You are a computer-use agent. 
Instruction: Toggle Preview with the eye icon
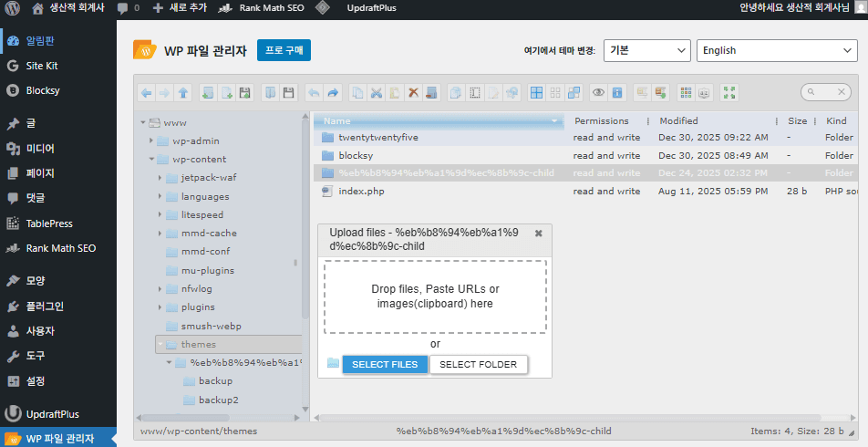tap(599, 92)
